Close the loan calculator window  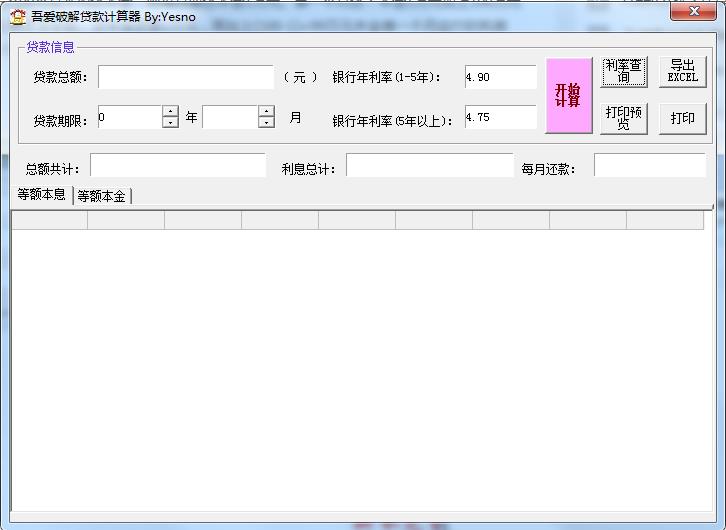click(693, 12)
